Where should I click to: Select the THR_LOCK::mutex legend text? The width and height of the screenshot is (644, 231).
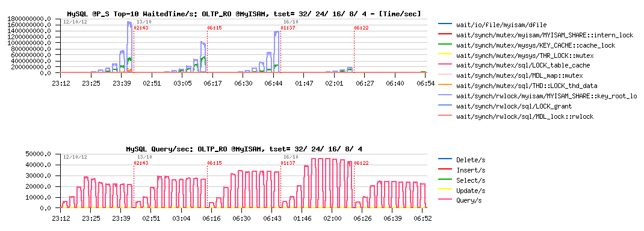pos(525,55)
